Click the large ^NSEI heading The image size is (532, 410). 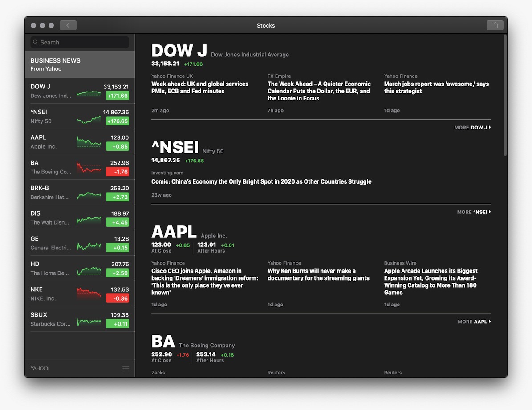(175, 147)
